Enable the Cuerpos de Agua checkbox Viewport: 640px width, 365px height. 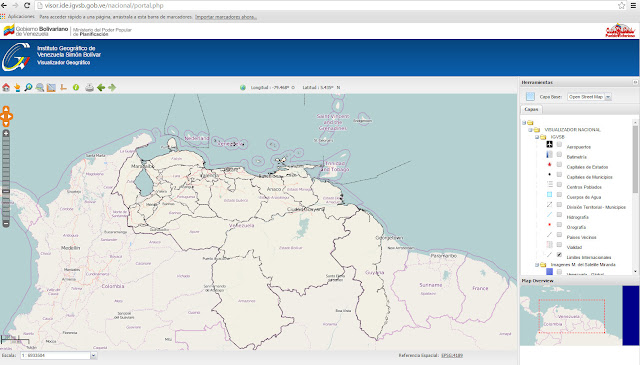[x=559, y=194]
